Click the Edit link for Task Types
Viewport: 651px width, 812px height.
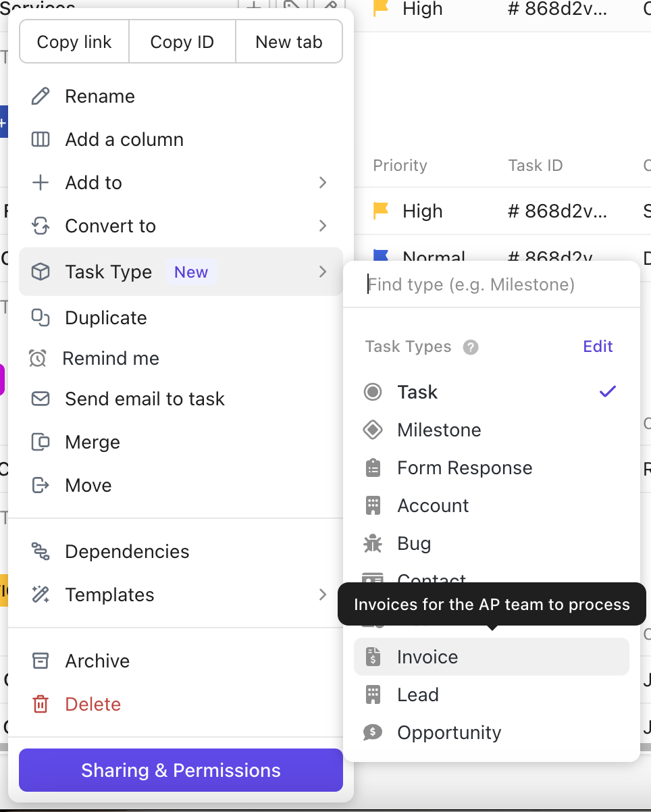(598, 347)
